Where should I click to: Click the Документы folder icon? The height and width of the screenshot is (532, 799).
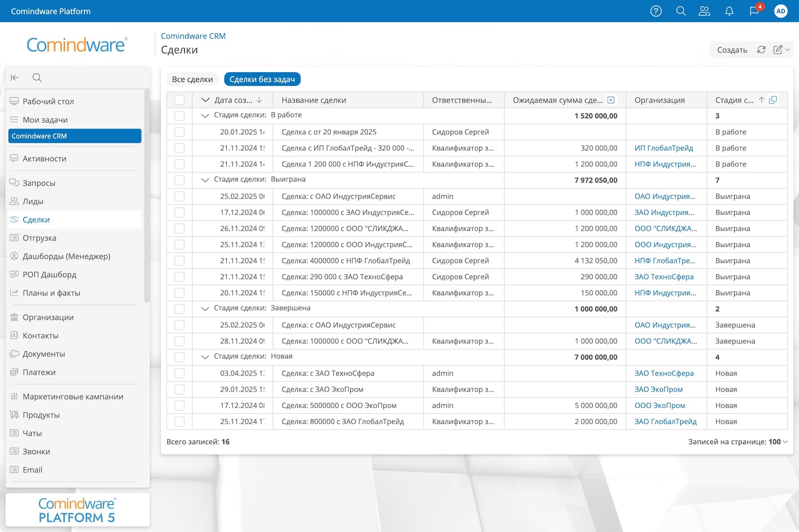click(x=14, y=354)
